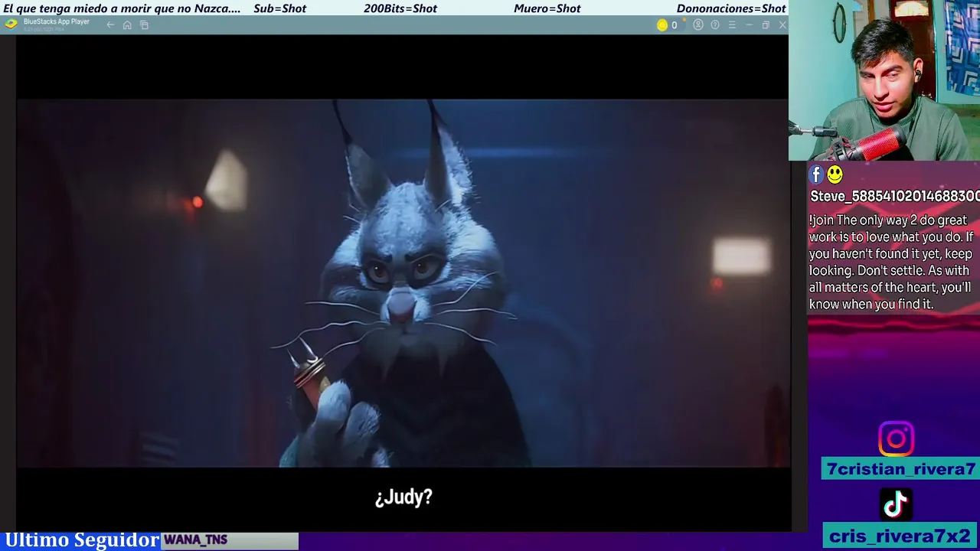Screen dimensions: 980x551
Task: Click the streamer webcam feed
Action: tap(884, 80)
